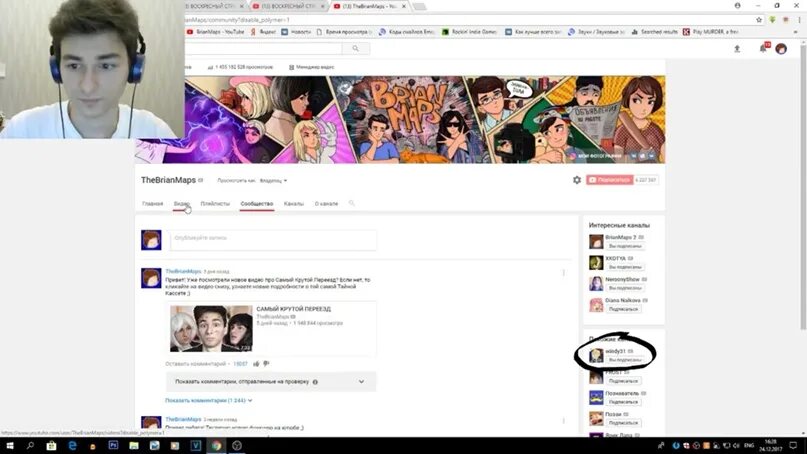Open the О канале tab
The image size is (807, 454).
(x=326, y=204)
